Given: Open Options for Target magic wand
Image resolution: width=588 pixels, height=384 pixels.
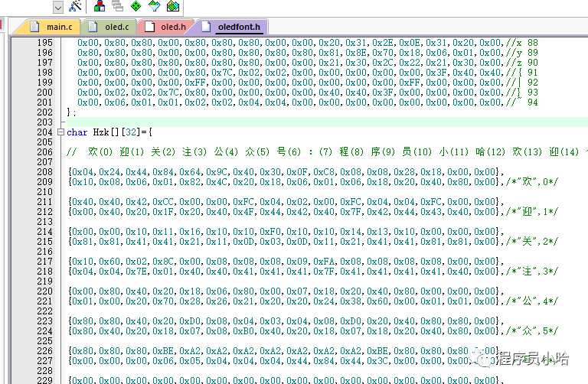Looking at the screenshot, I should point(75,7).
